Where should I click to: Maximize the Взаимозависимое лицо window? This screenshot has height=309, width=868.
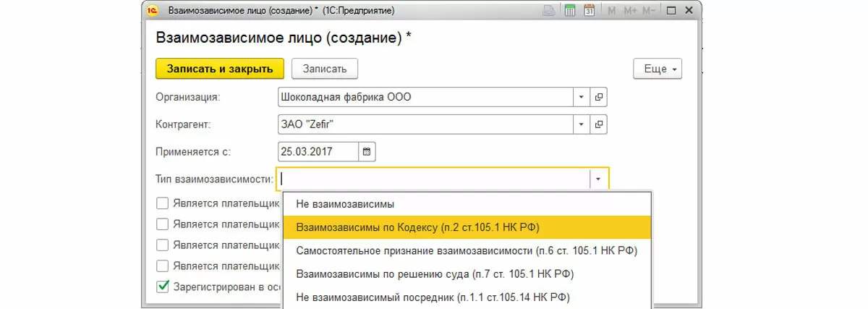tap(671, 11)
